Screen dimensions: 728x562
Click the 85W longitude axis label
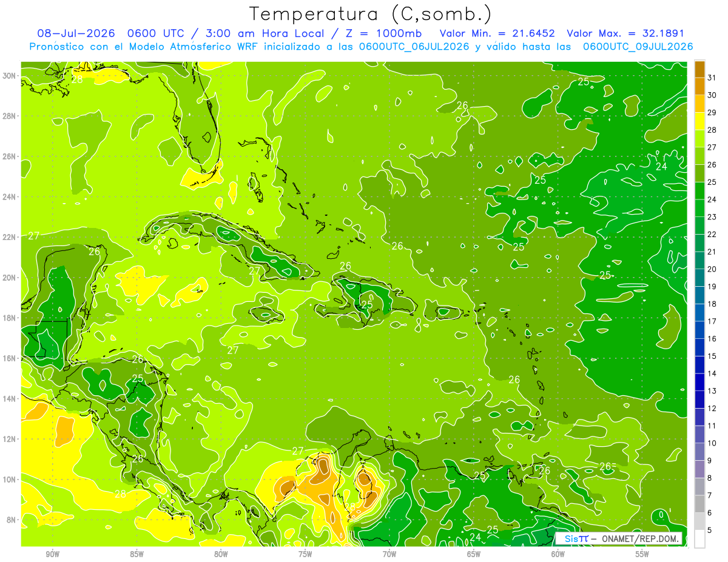[136, 554]
